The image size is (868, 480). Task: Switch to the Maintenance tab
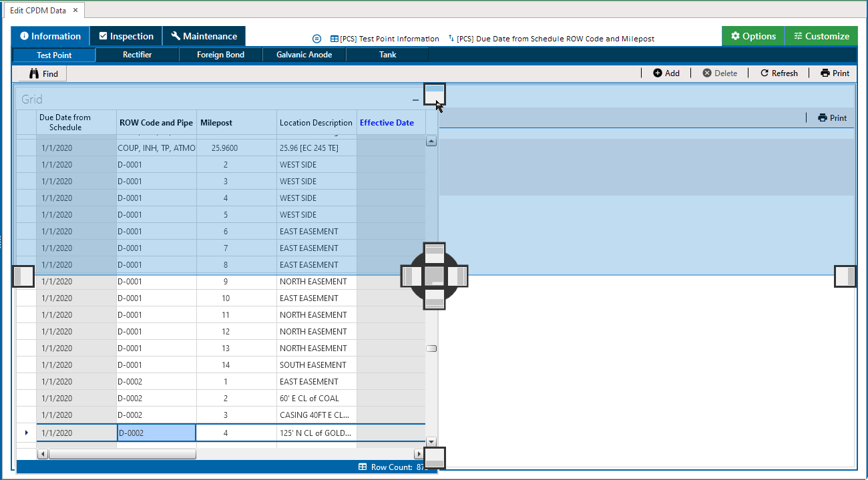(x=204, y=36)
